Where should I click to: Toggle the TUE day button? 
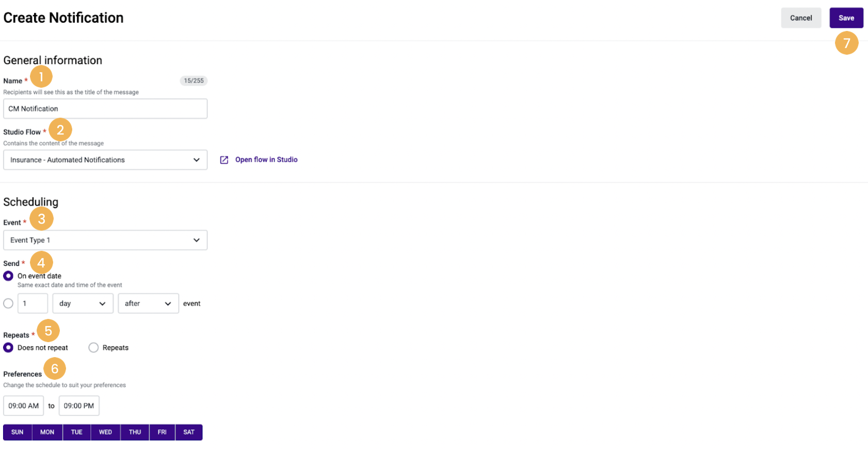click(x=77, y=432)
